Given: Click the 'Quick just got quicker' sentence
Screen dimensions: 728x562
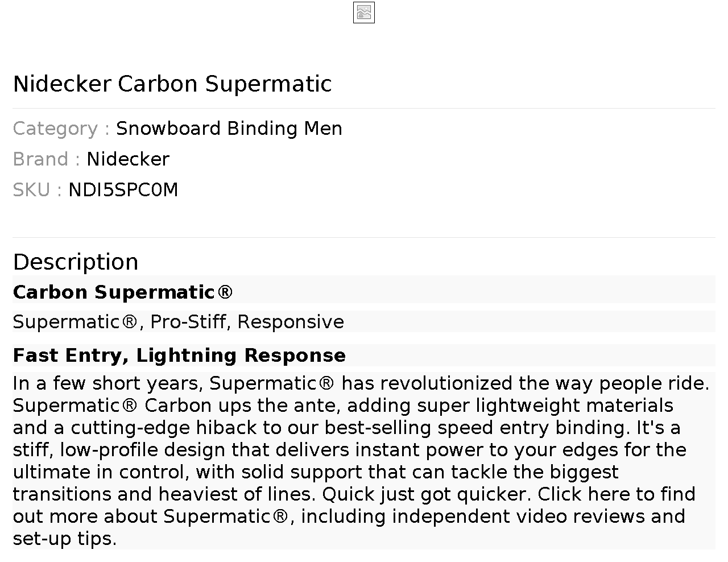Looking at the screenshot, I should tap(427, 494).
